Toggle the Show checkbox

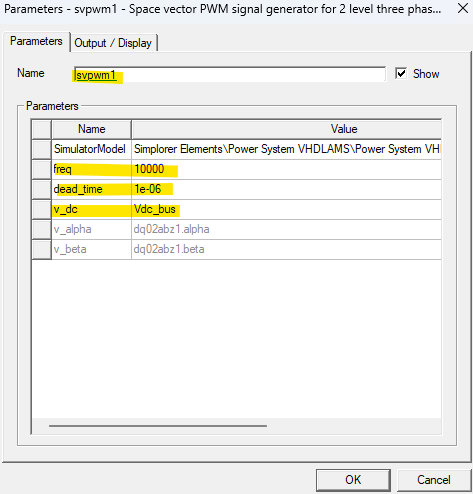pyautogui.click(x=401, y=73)
